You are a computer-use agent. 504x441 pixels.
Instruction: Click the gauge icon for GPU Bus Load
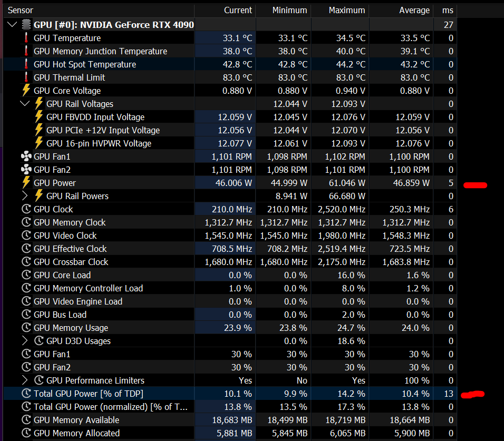[26, 314]
